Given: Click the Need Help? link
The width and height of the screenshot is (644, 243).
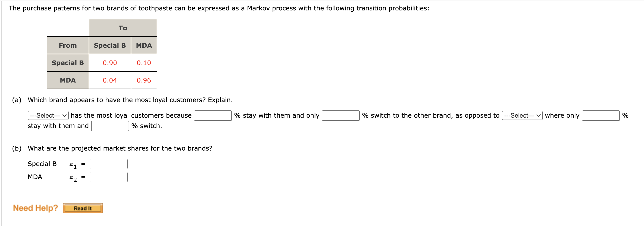Looking at the screenshot, I should [35, 207].
